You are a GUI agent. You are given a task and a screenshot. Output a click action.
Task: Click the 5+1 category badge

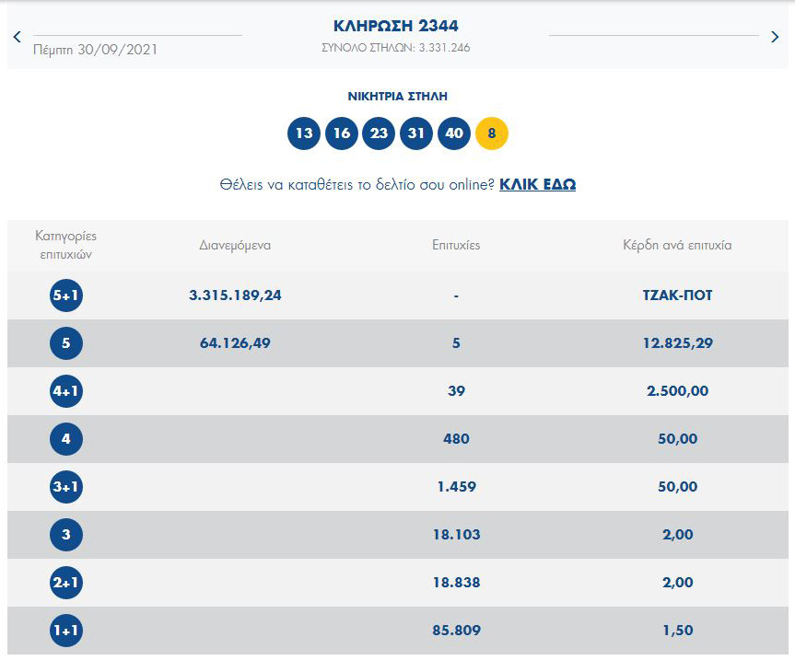coord(66,295)
